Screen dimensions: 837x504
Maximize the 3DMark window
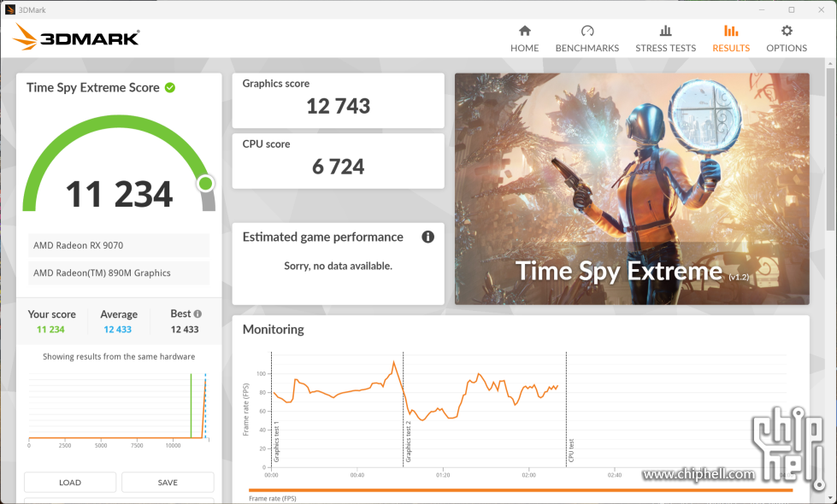click(x=792, y=9)
